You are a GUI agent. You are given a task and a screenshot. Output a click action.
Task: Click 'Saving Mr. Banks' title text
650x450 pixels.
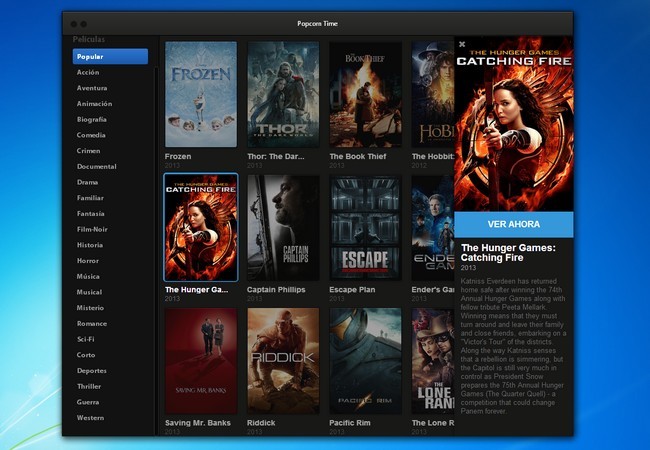click(198, 423)
